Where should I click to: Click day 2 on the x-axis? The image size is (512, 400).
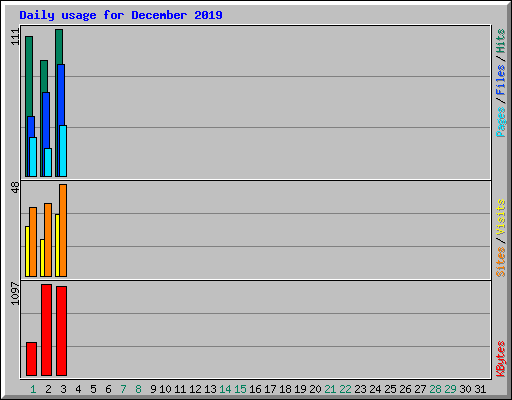[48, 389]
